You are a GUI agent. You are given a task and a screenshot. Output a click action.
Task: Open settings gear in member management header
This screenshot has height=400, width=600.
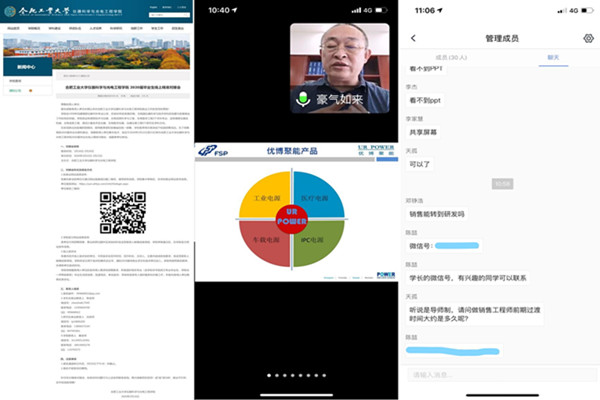pos(588,37)
